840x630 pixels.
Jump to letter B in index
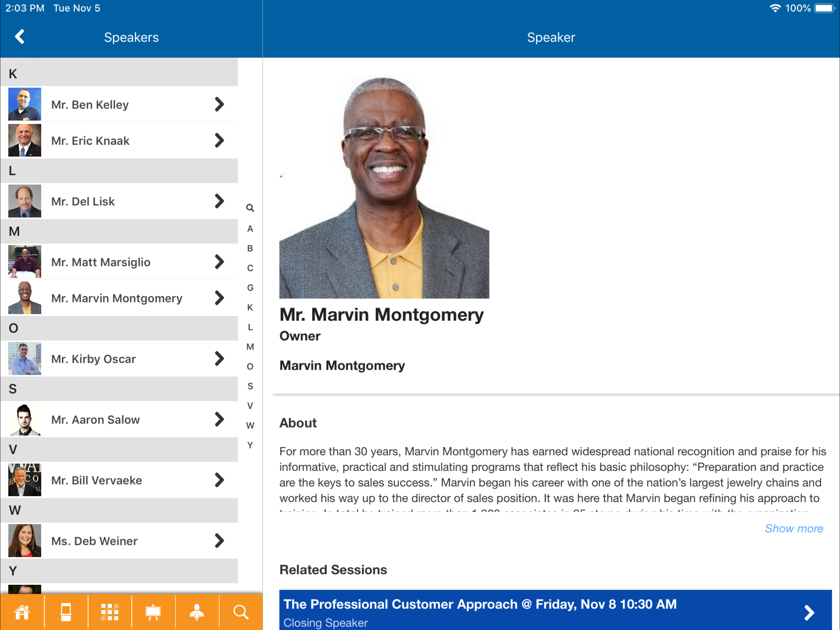250,248
